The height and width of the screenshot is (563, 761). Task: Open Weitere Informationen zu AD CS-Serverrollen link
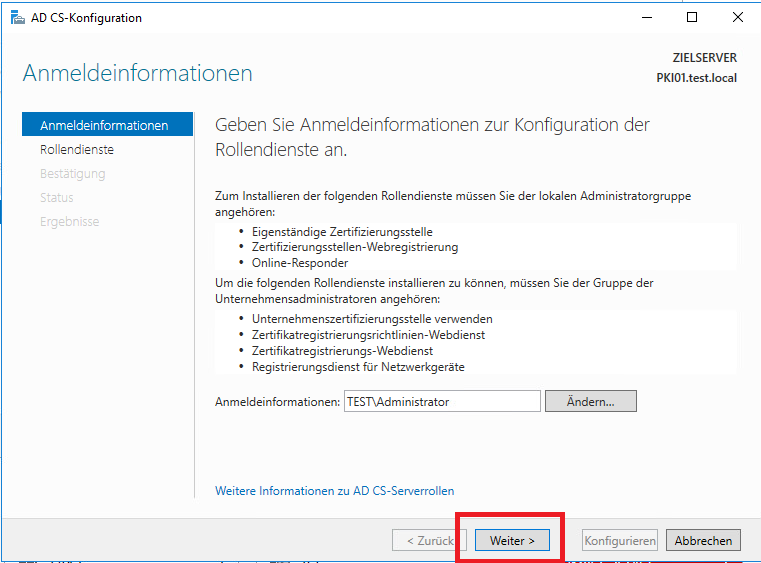pos(335,491)
